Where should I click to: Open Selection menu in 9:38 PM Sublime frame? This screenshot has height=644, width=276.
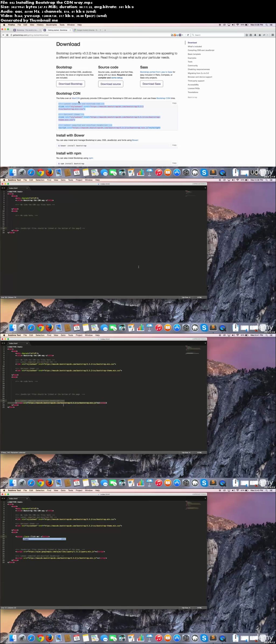(x=40, y=180)
